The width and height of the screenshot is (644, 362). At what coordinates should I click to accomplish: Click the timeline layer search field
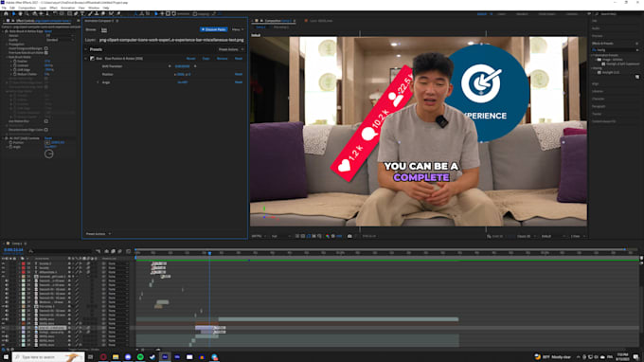click(61, 251)
